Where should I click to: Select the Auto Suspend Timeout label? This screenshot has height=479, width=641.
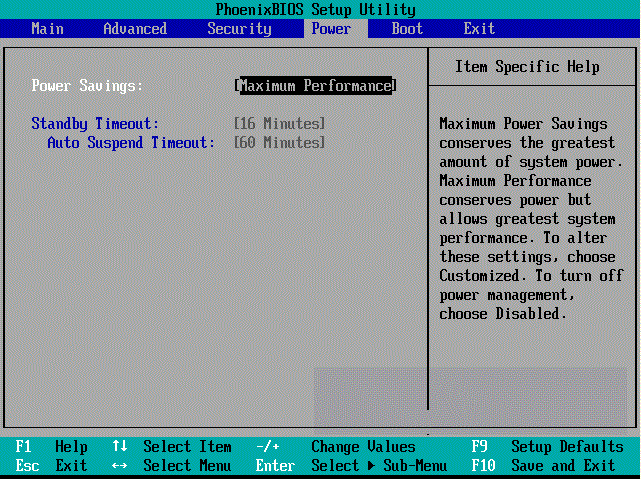click(x=131, y=143)
